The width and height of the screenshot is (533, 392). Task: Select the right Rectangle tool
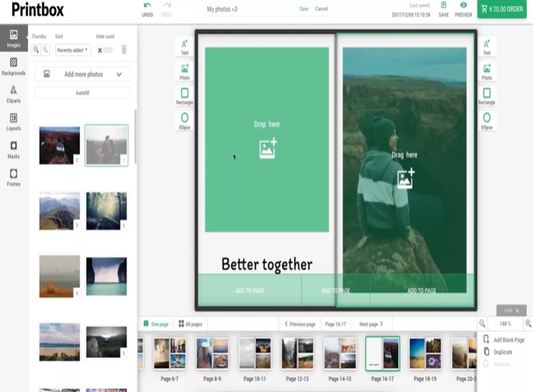click(x=486, y=96)
